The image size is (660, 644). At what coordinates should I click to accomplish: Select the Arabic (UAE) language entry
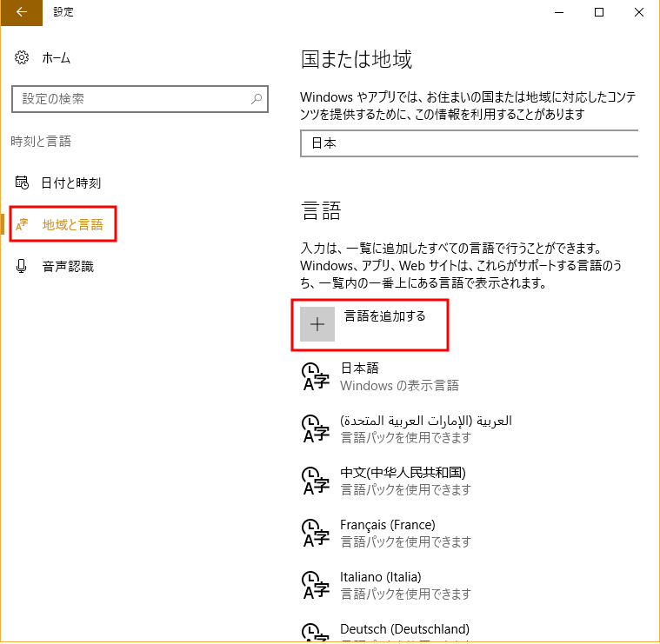[x=426, y=428]
